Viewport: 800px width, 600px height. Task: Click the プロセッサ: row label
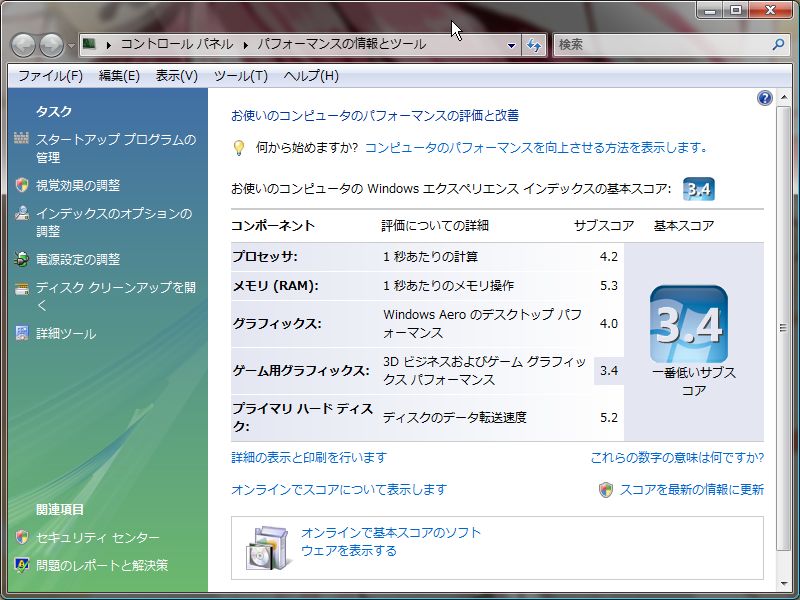coord(264,256)
